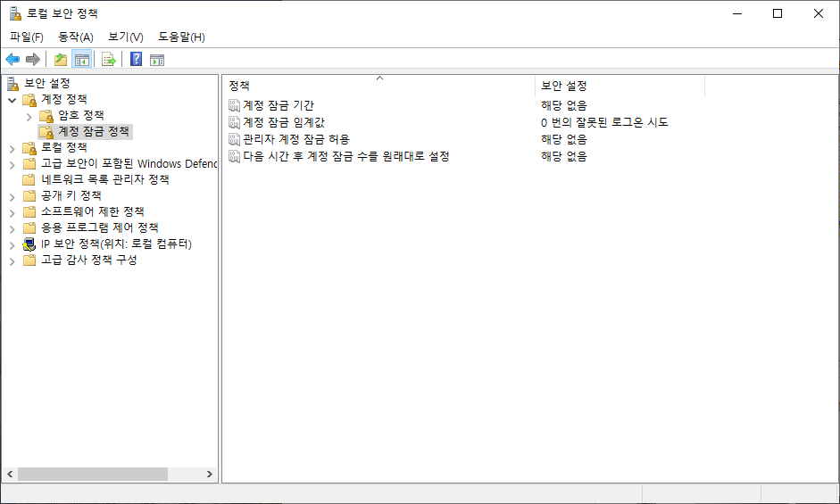Select the 계정 잠금 기간 policy icon
The height and width of the screenshot is (504, 840).
[234, 105]
